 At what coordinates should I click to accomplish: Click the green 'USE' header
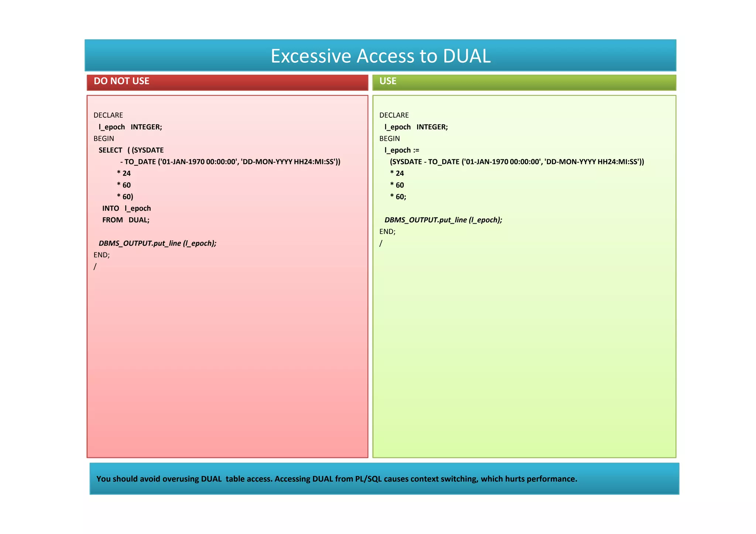pyautogui.click(x=388, y=81)
